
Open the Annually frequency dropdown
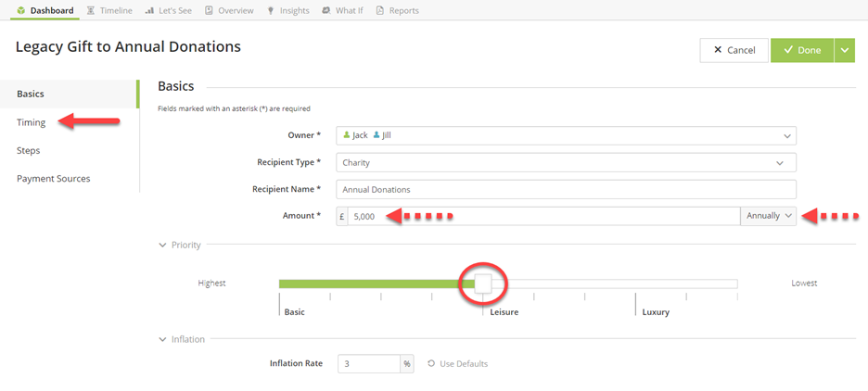769,216
